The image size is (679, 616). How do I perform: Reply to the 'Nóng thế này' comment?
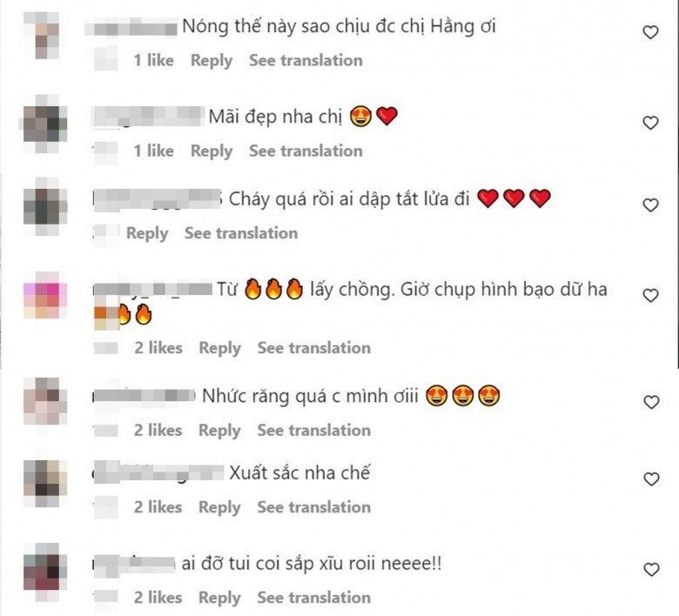(x=212, y=61)
